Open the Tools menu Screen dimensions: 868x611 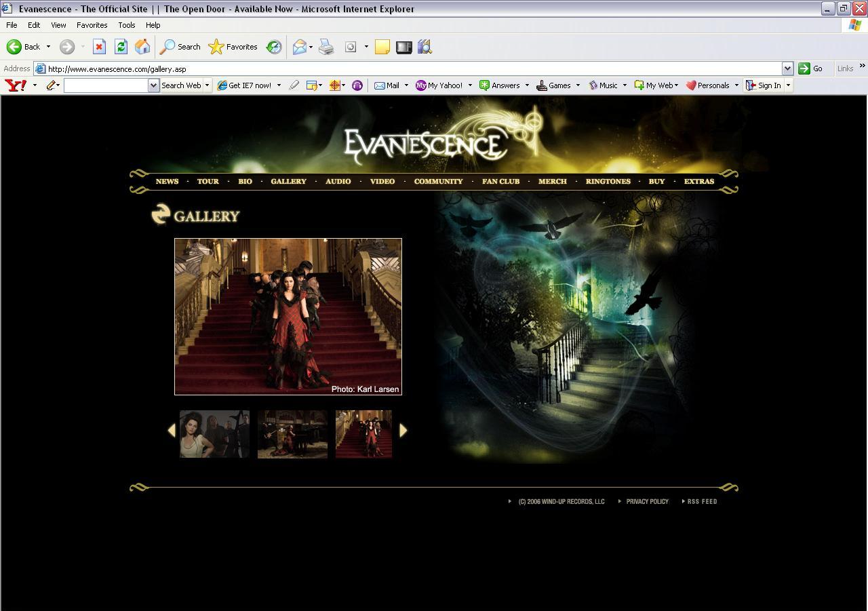pos(126,25)
